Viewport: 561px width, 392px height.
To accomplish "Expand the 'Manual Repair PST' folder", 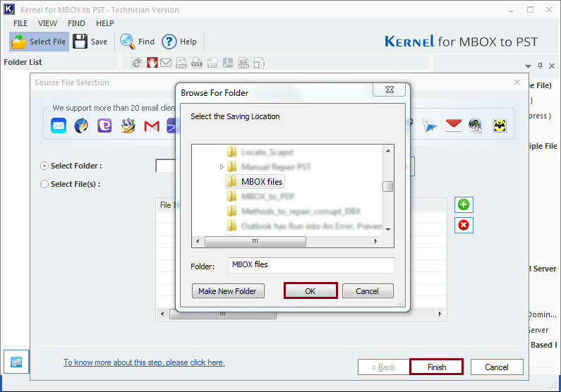I will tap(222, 167).
